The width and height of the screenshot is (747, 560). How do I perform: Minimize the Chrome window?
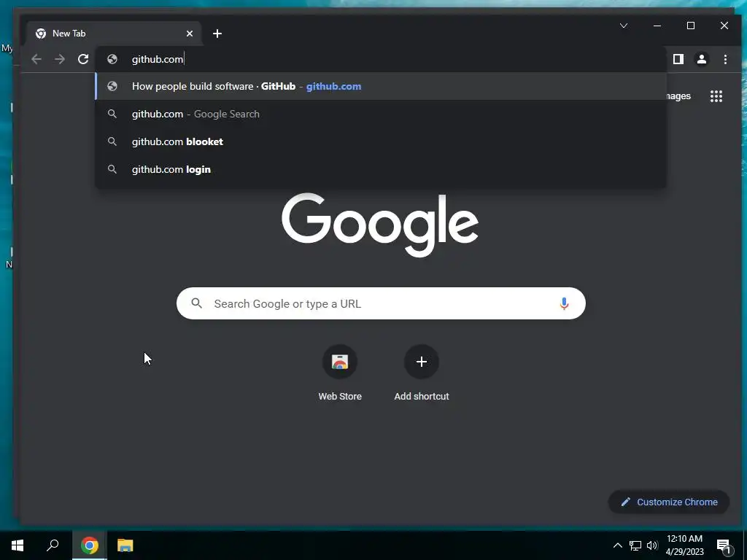pos(657,26)
